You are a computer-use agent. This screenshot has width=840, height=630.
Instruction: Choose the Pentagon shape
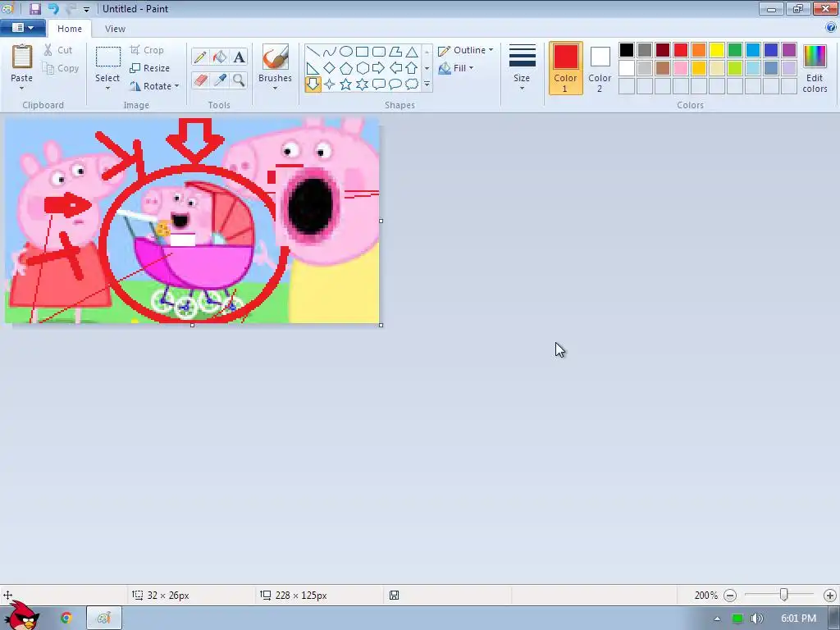pos(346,68)
